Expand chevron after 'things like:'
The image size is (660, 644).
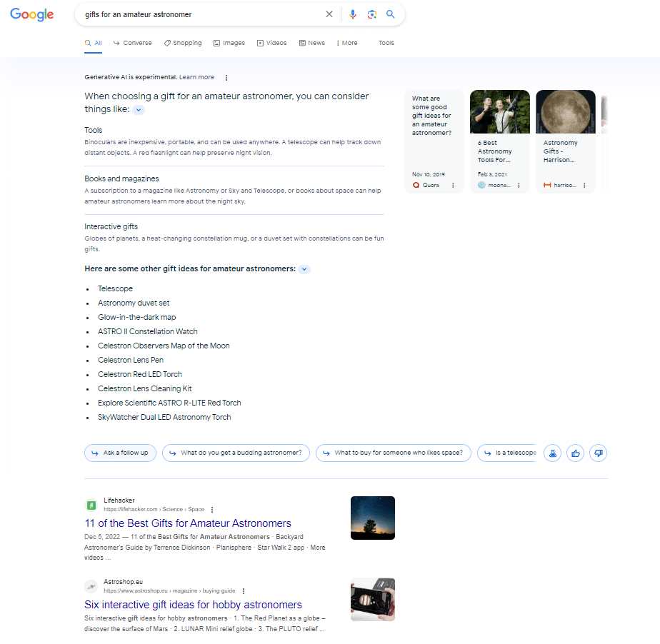coord(139,110)
